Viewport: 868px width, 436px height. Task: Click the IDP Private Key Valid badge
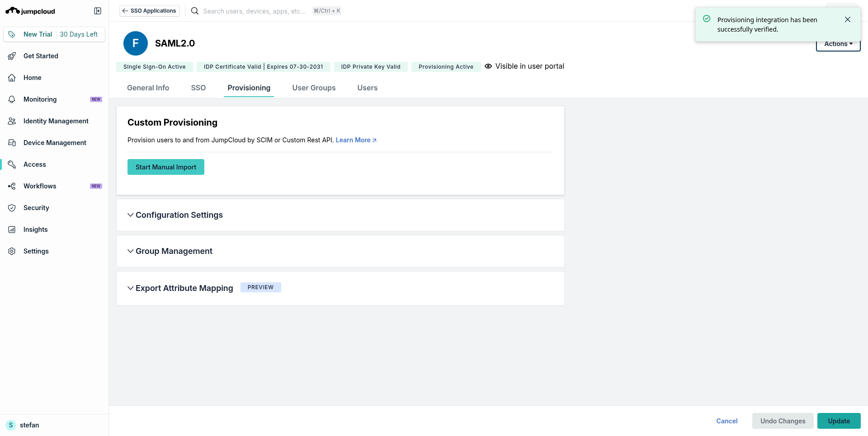tap(371, 67)
